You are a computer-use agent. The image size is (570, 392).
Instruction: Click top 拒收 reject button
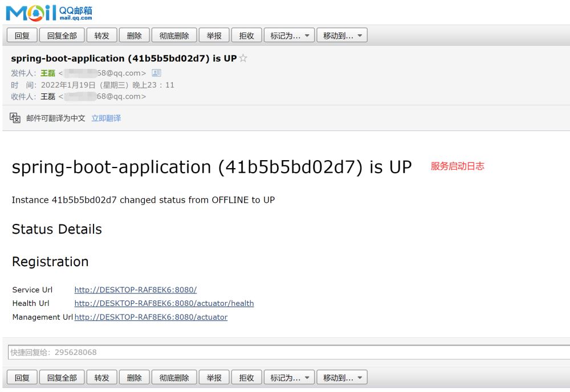(246, 35)
